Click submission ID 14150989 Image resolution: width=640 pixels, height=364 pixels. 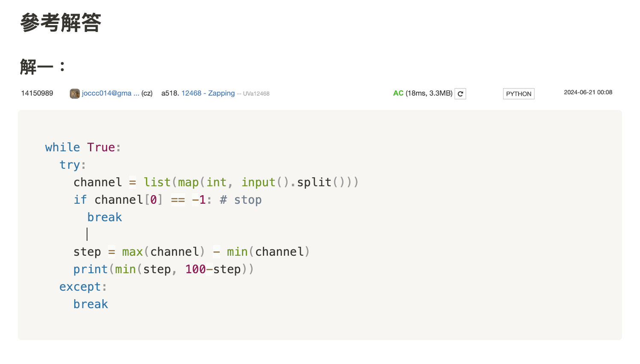pos(37,93)
